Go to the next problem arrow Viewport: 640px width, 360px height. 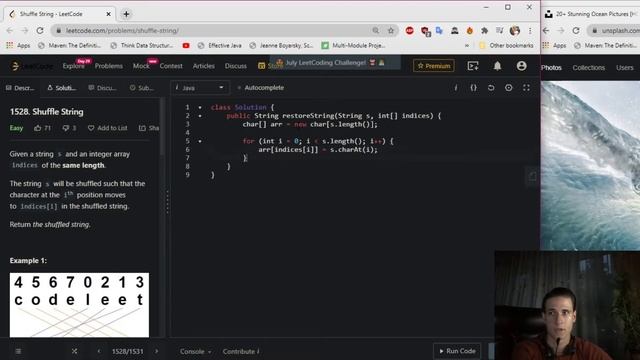pos(157,351)
